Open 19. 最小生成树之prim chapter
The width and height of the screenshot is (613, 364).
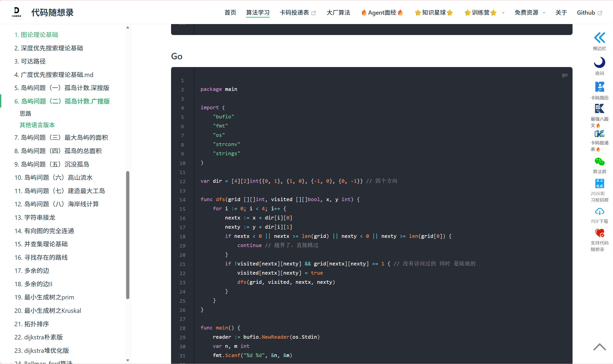(x=44, y=297)
